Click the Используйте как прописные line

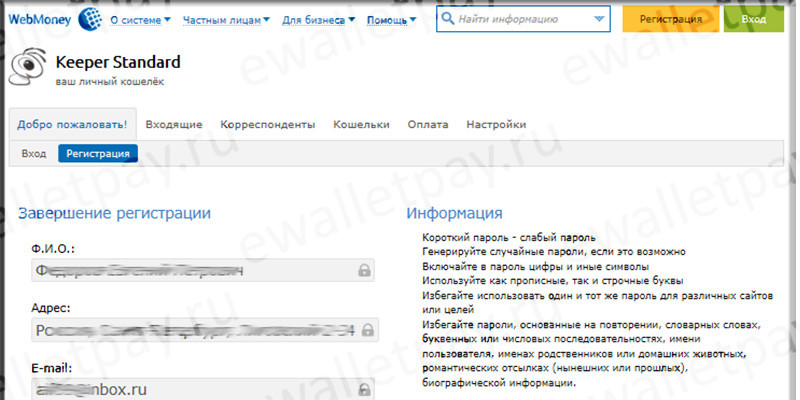pos(553,281)
